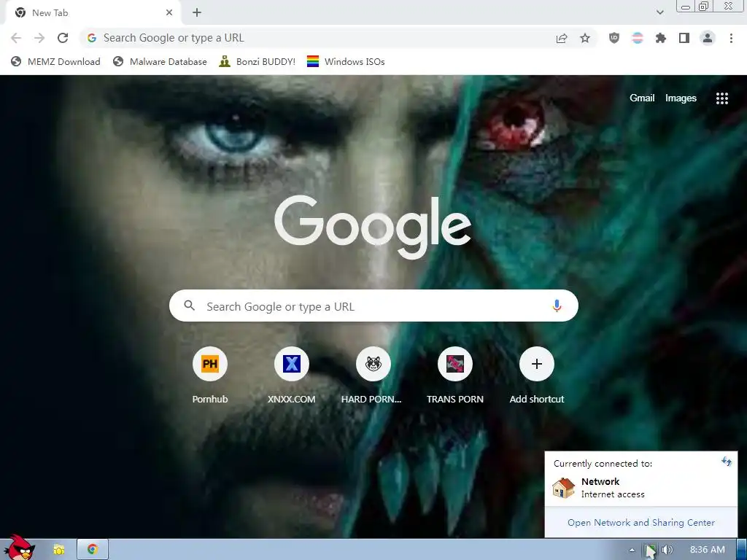Open a new tab with plus
747x560 pixels.
point(197,13)
